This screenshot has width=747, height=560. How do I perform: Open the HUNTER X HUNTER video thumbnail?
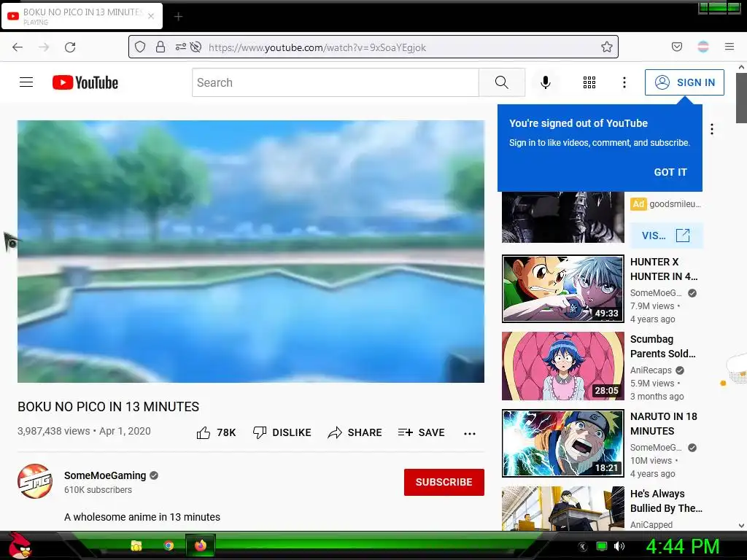562,289
